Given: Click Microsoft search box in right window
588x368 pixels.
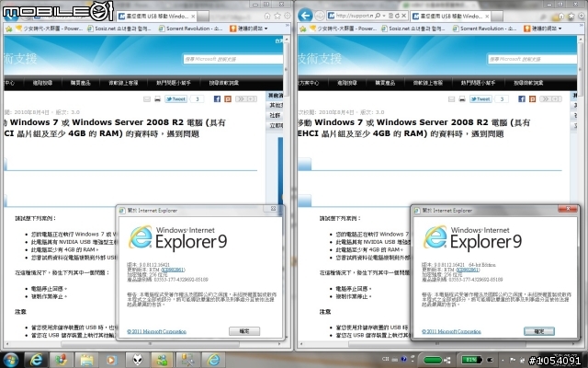Looking at the screenshot, I should [533, 59].
